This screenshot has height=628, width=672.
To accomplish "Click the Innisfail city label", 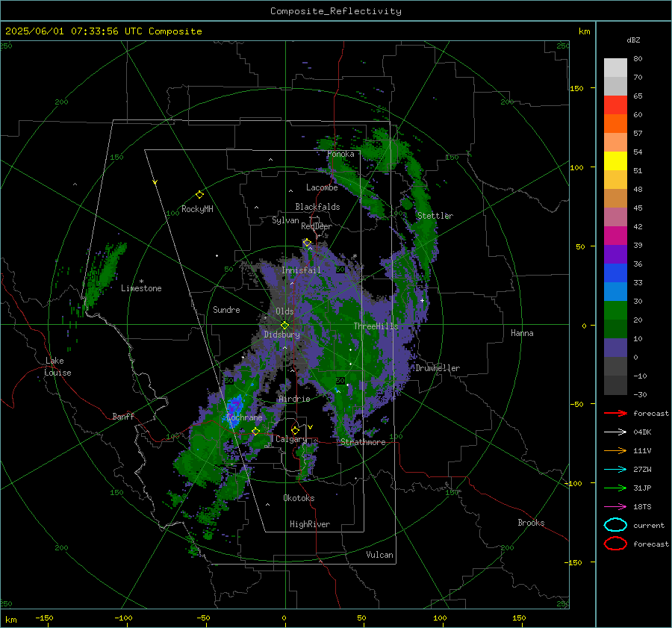I will pyautogui.click(x=301, y=270).
